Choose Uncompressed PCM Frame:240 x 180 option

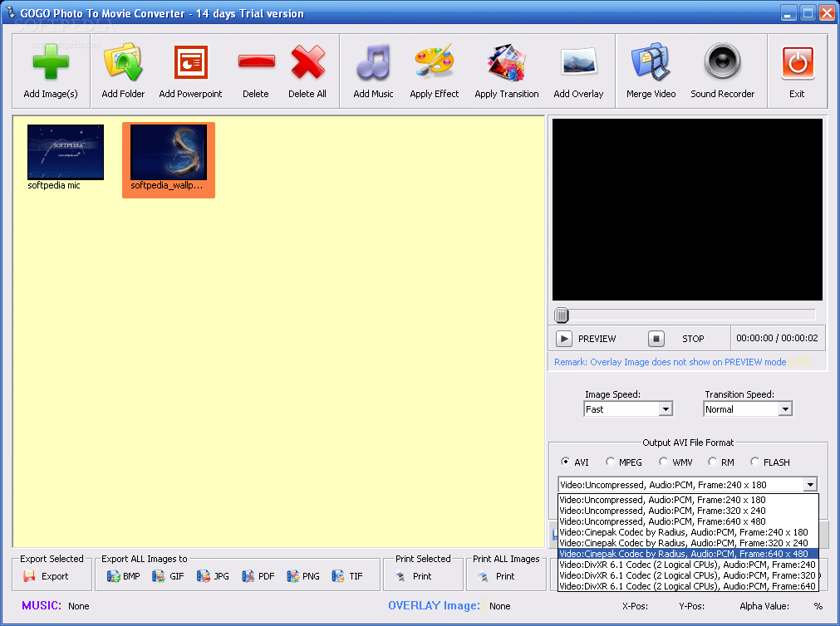click(x=689, y=500)
